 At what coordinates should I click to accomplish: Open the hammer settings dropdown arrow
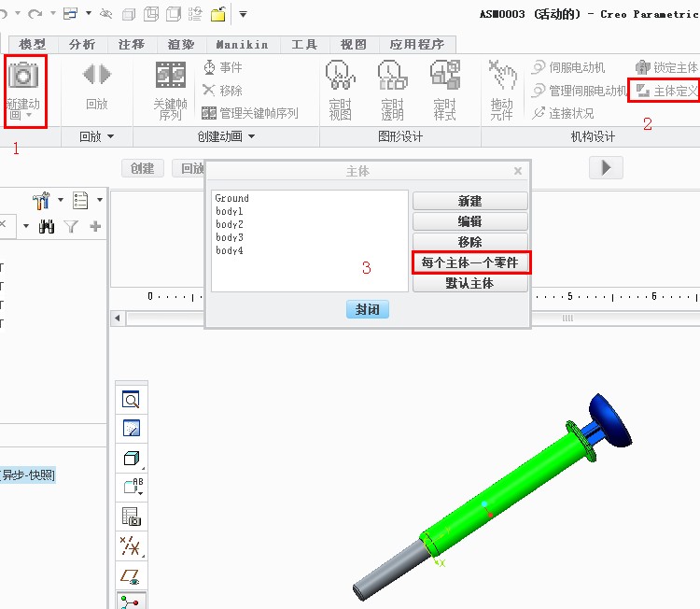tap(61, 200)
